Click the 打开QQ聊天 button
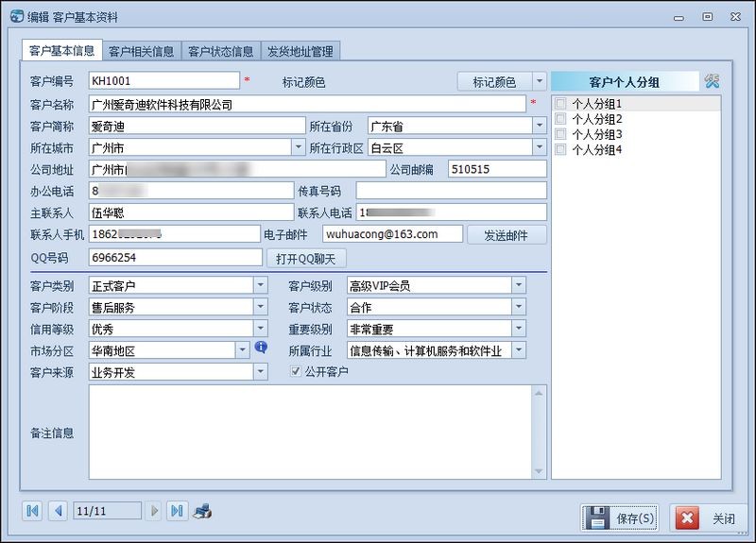This screenshot has height=543, width=756. click(306, 259)
